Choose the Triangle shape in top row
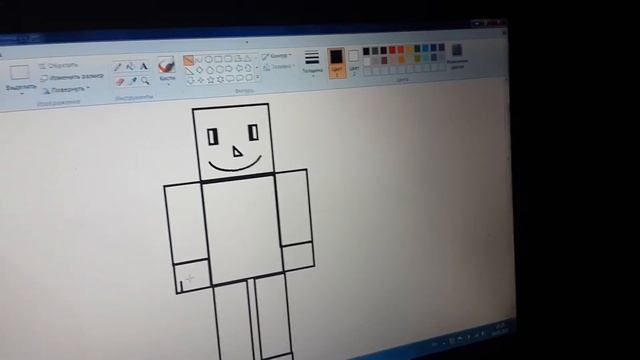 (247, 58)
